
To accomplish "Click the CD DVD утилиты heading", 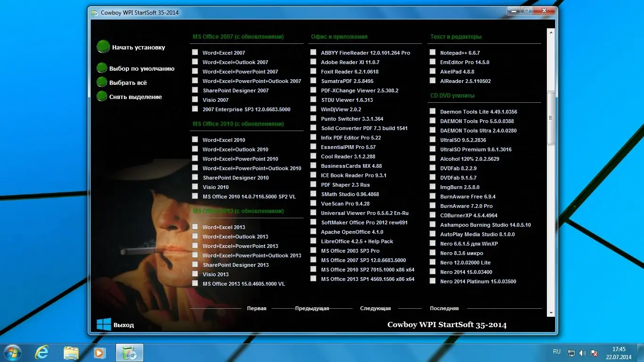I will pos(453,95).
